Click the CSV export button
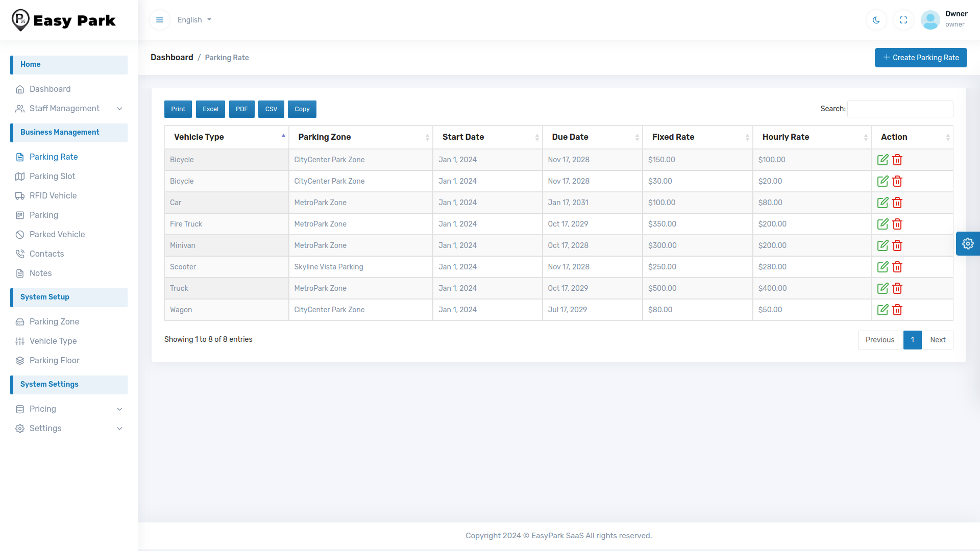This screenshot has width=980, height=551. coord(271,109)
